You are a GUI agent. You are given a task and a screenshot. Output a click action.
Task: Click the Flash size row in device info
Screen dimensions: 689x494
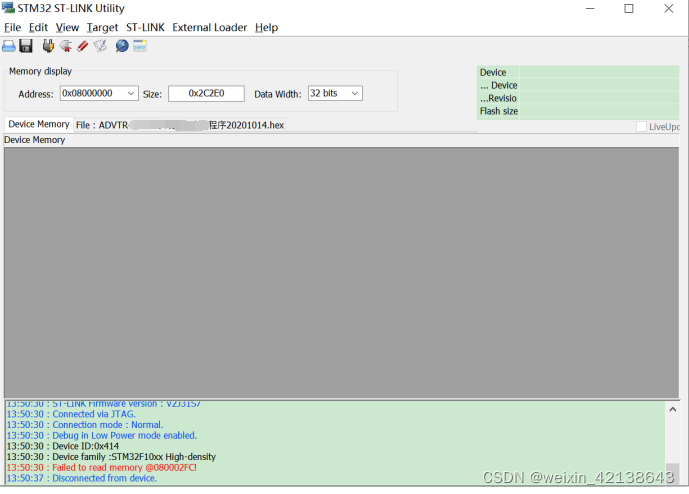coord(578,111)
